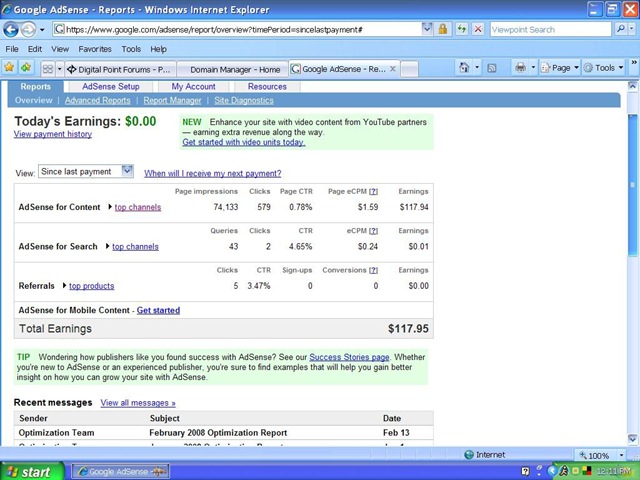This screenshot has width=640, height=480.
Task: Switch to Digital Point Forums tab
Action: [x=120, y=69]
